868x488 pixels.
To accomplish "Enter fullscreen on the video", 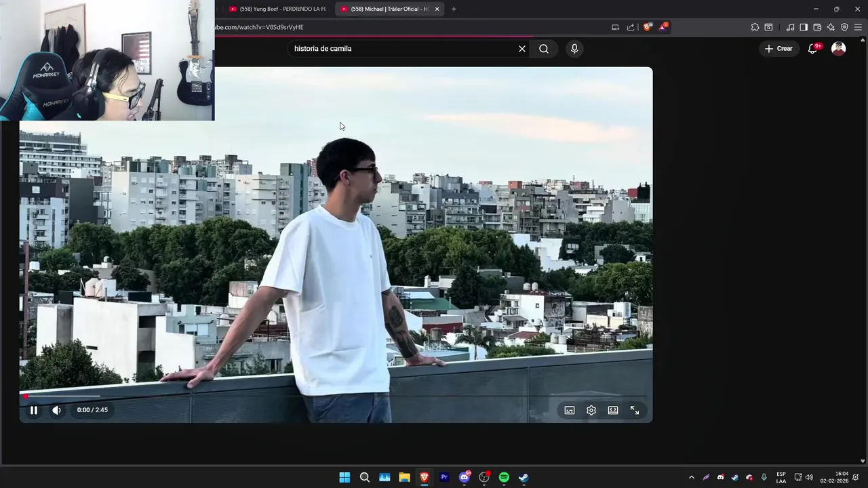I will 635,410.
